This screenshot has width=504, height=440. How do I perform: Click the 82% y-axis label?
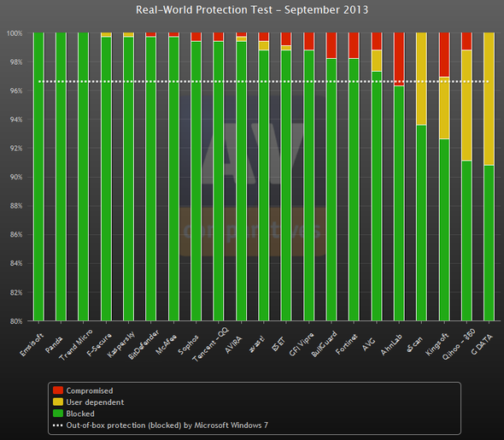click(x=16, y=292)
